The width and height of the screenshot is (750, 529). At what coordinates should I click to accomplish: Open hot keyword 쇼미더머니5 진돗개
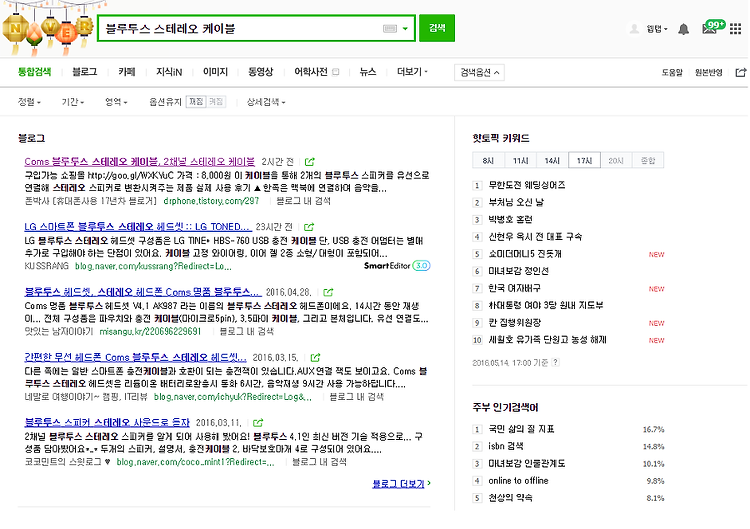525,254
